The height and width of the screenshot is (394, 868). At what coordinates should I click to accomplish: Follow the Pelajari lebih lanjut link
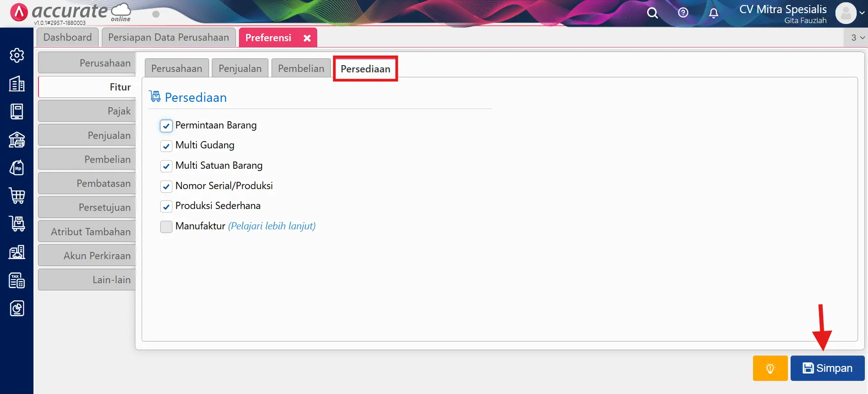point(272,226)
